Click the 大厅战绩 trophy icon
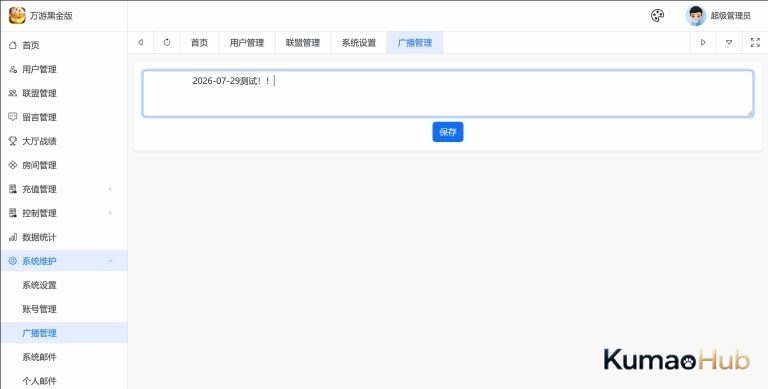The height and width of the screenshot is (389, 768). pos(13,141)
